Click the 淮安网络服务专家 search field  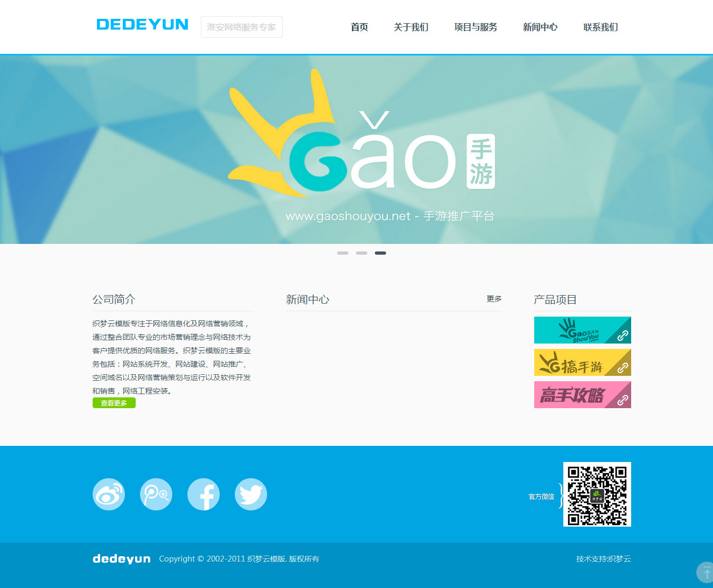(241, 26)
